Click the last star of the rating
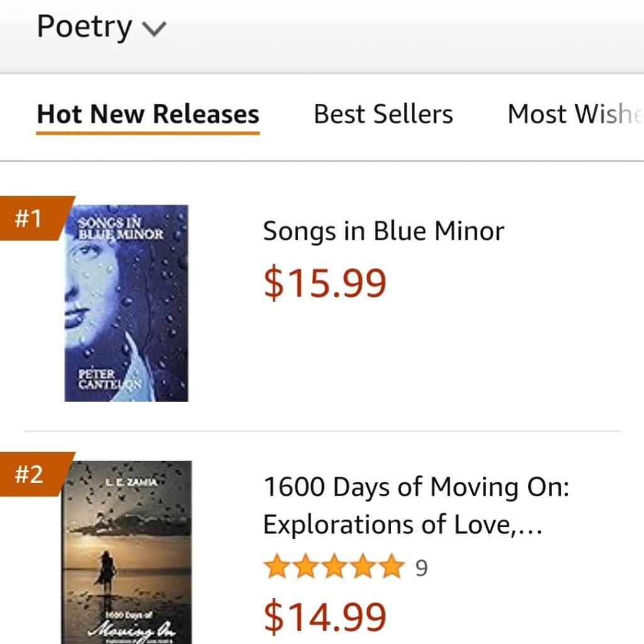 pyautogui.click(x=392, y=567)
